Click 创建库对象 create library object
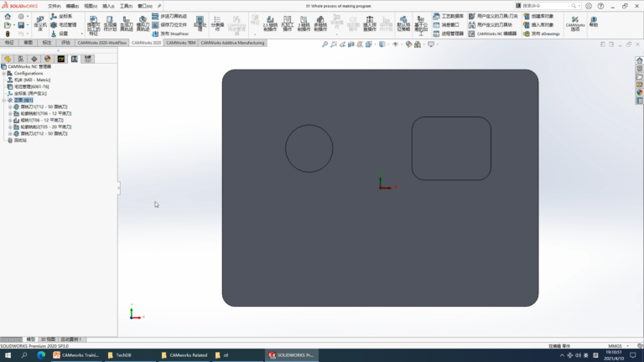The height and width of the screenshot is (362, 644). pos(538,16)
